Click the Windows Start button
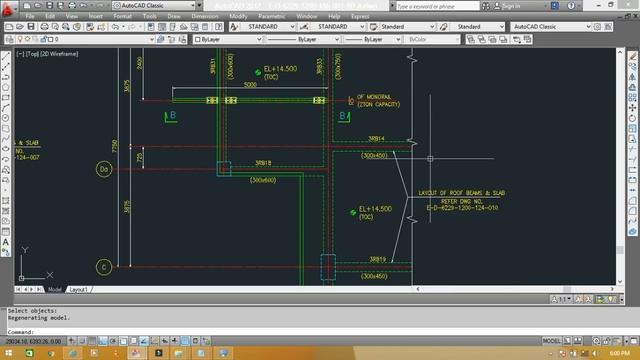 point(8,353)
